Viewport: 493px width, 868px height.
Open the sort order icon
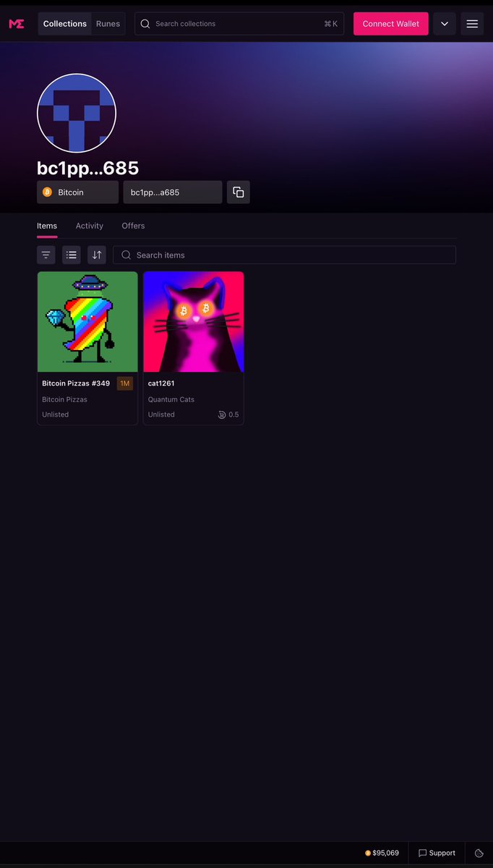[x=97, y=255]
